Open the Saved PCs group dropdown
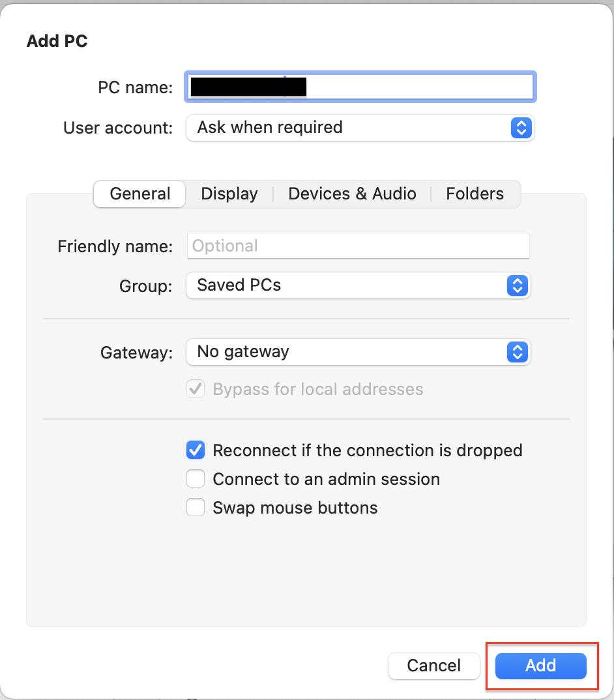Image resolution: width=614 pixels, height=700 pixels. coord(358,285)
